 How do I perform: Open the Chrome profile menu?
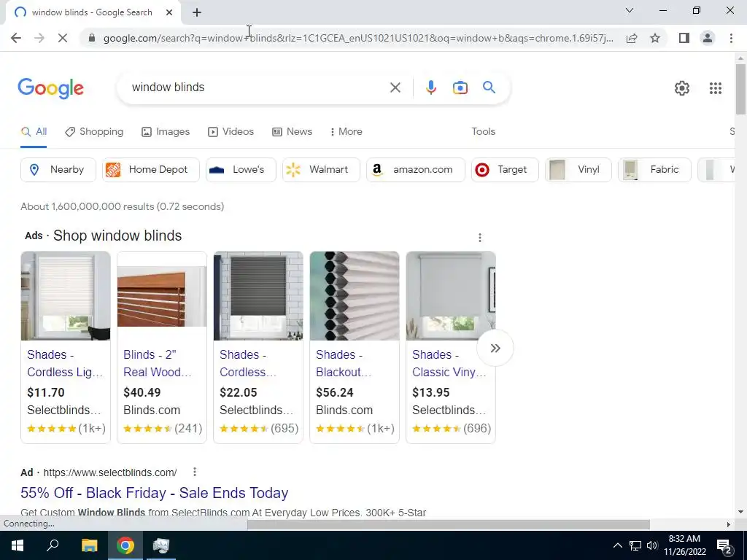click(x=708, y=38)
